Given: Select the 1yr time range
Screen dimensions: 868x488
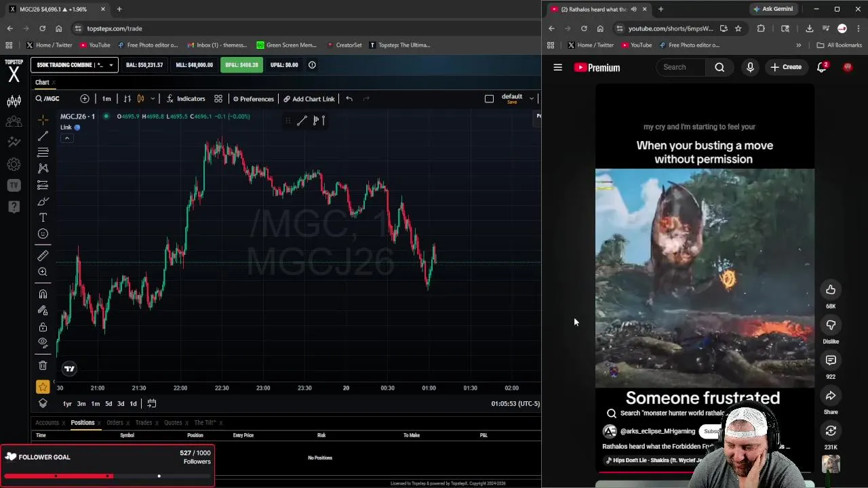Looking at the screenshot, I should pyautogui.click(x=67, y=404).
